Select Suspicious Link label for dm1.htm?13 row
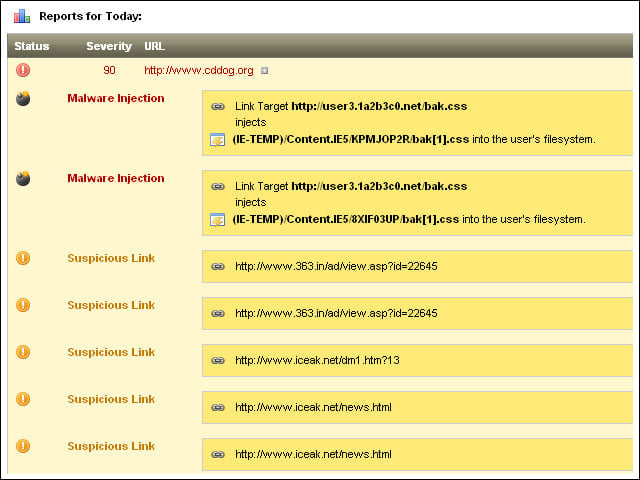 point(111,352)
